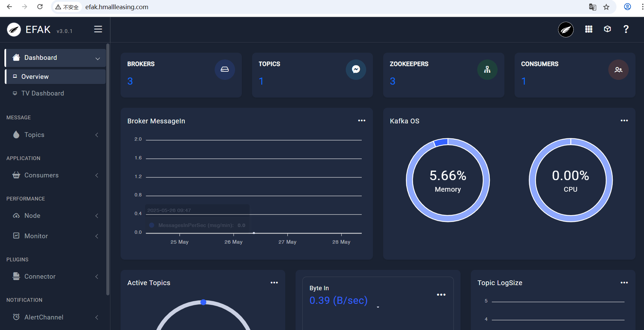This screenshot has height=330, width=644.
Task: Toggle the sidebar with the hamburger menu icon
Action: tap(98, 29)
